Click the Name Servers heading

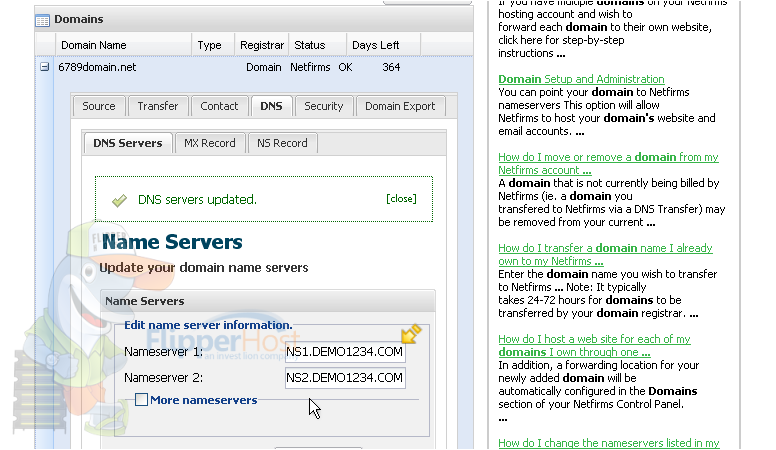(172, 242)
